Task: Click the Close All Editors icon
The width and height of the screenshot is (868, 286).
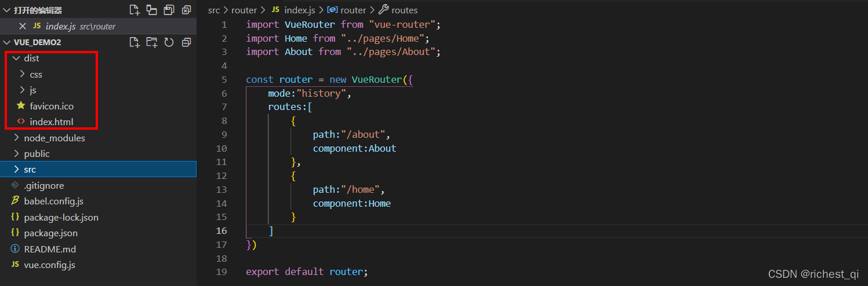Action: coord(186,10)
